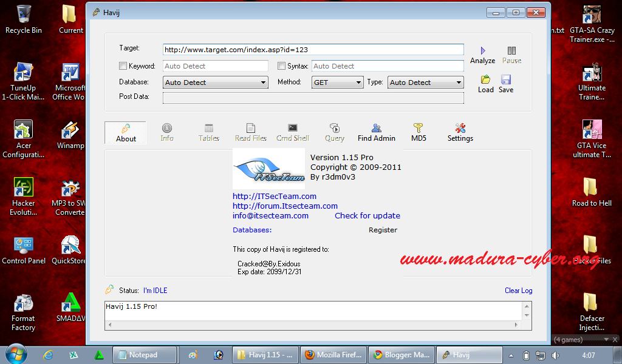Click the volume speaker tray icon
Image resolution: width=622 pixels, height=364 pixels.
pos(555,356)
